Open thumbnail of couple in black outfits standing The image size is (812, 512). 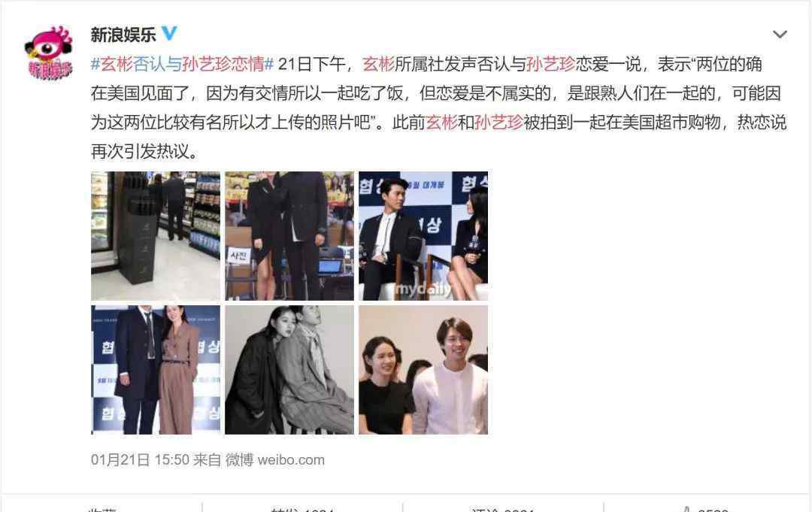[x=289, y=236]
